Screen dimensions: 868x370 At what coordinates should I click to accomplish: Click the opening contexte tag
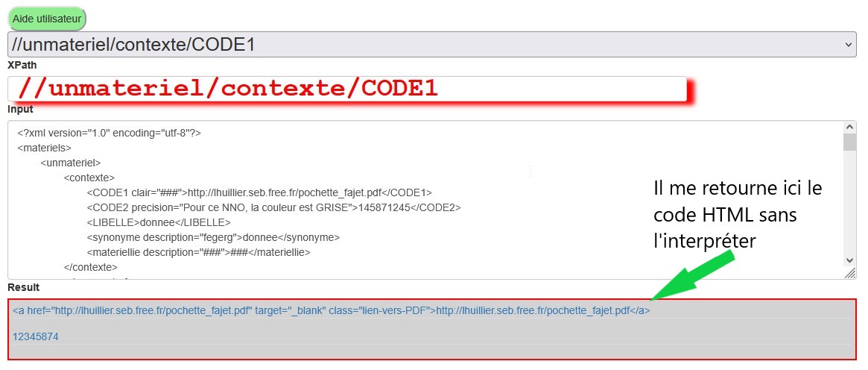point(89,178)
